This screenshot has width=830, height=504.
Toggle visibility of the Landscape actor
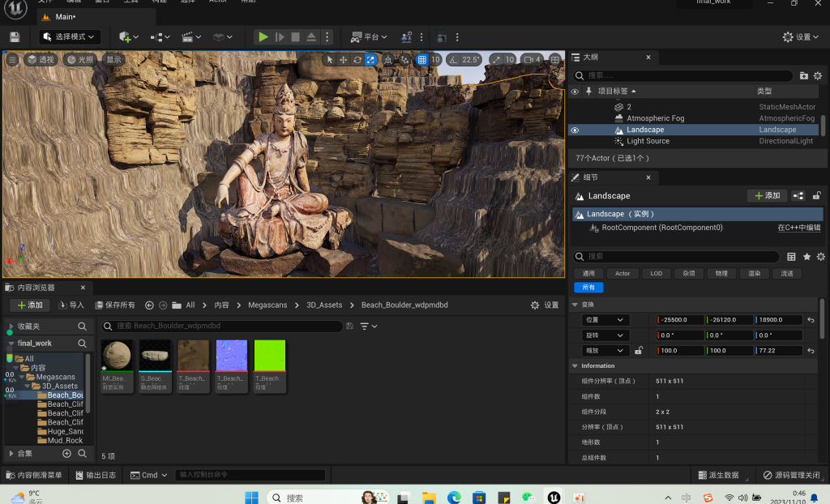575,130
